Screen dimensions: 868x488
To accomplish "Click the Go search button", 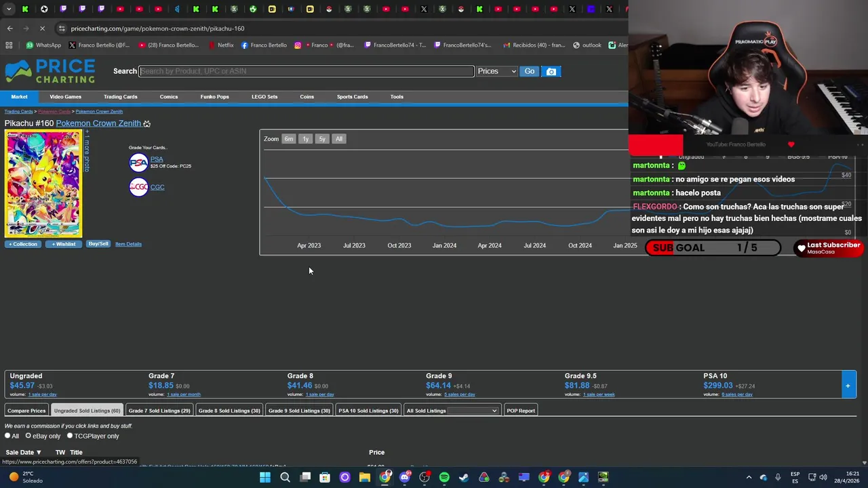I will pyautogui.click(x=530, y=71).
